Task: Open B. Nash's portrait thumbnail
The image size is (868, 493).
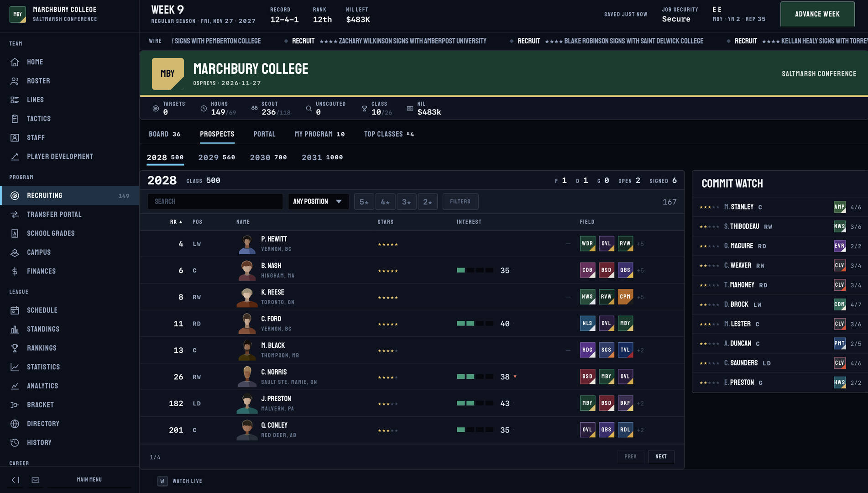Action: 247,271
